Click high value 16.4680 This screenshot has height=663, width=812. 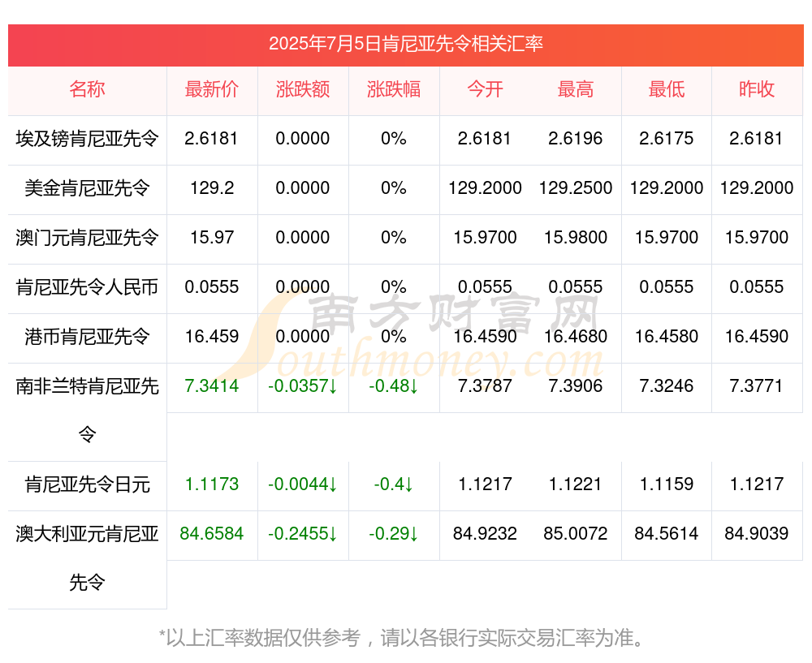pos(576,337)
